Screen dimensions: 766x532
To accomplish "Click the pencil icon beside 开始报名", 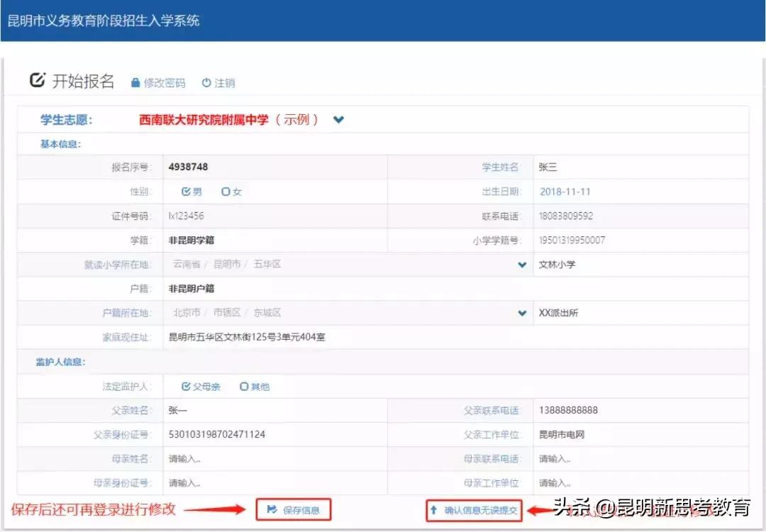I will [38, 80].
